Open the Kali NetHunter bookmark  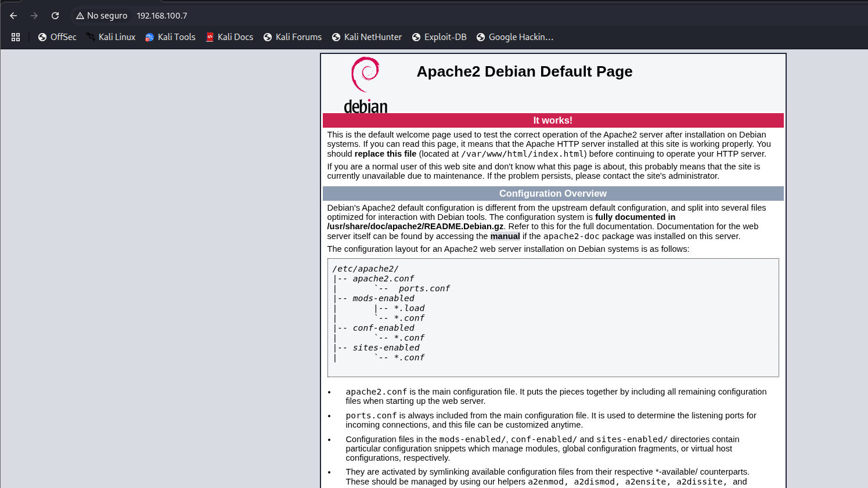click(x=367, y=37)
